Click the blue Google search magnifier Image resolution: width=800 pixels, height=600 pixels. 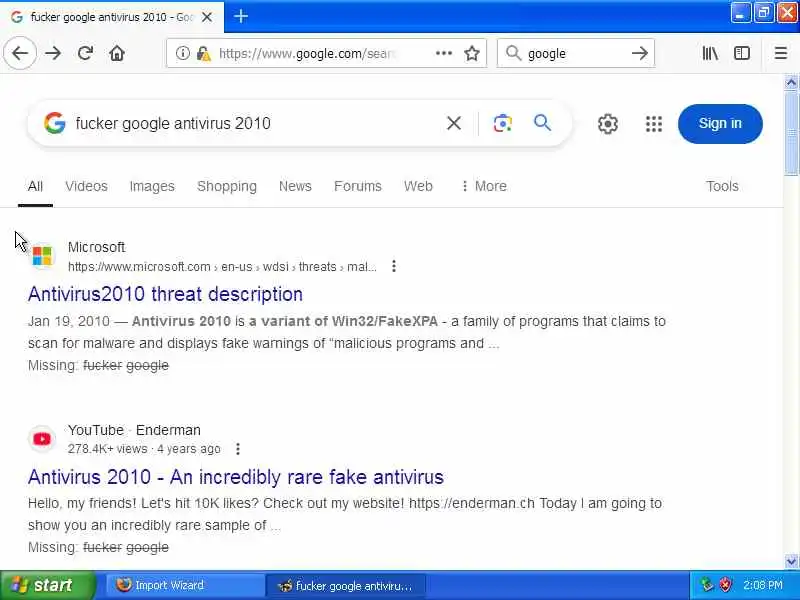(x=542, y=123)
